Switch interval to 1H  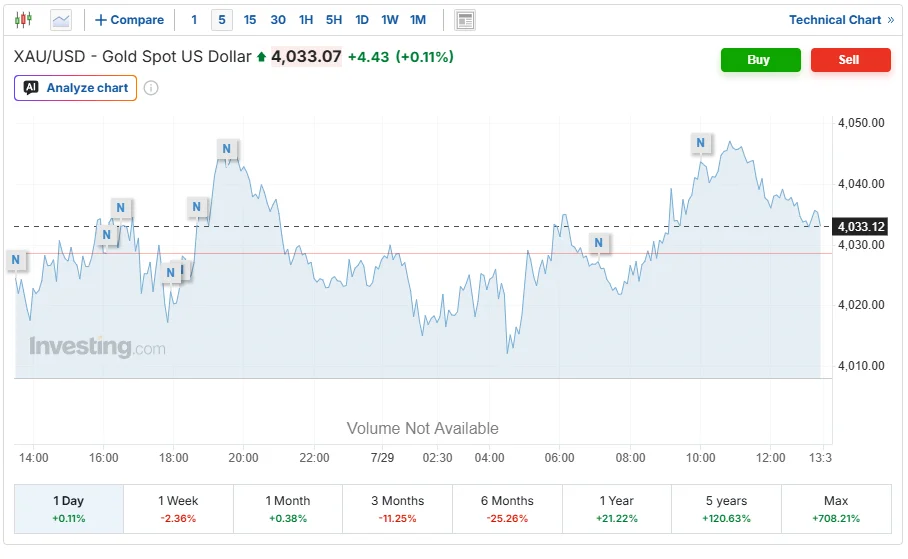(x=306, y=20)
